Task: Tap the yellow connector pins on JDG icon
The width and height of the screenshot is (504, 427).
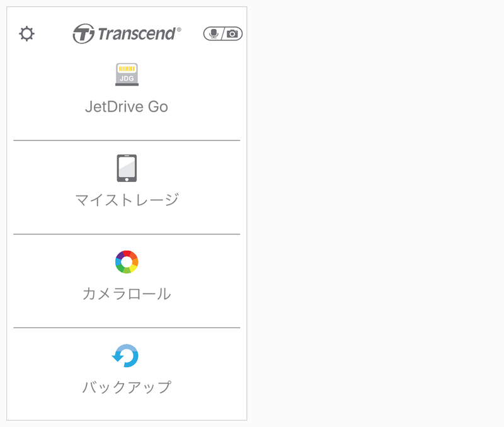Action: [127, 69]
